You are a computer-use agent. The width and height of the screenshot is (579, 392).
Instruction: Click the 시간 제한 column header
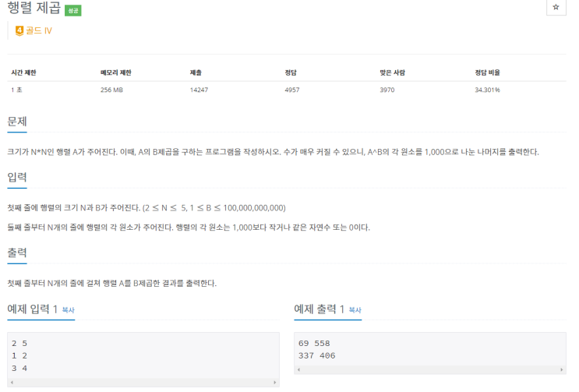23,72
